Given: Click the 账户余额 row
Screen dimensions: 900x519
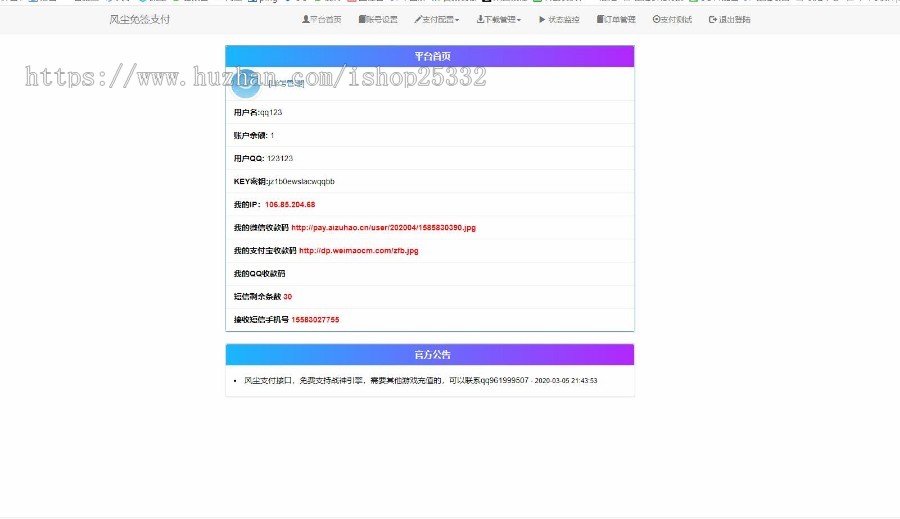Looking at the screenshot, I should tap(430, 135).
